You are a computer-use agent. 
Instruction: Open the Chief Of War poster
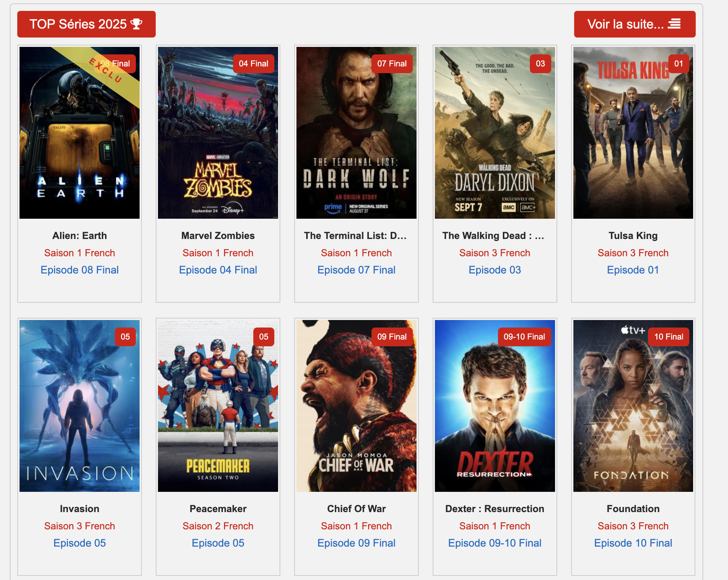coord(356,406)
